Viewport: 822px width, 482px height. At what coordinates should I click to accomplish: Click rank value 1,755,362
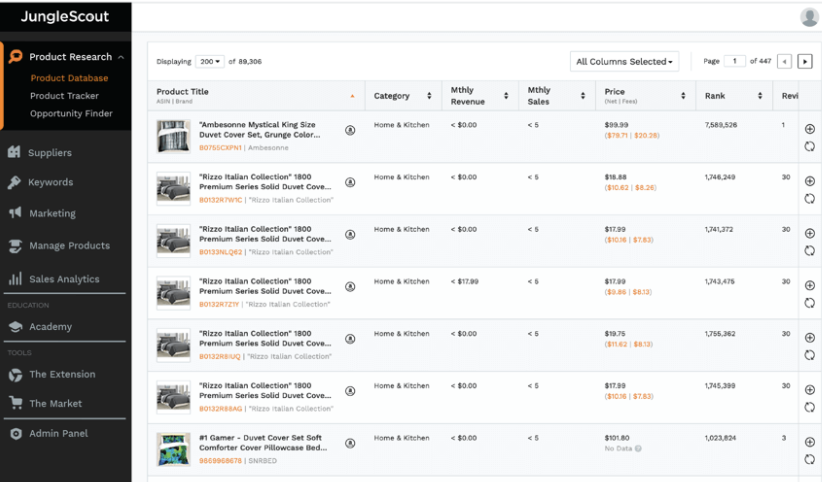click(720, 334)
